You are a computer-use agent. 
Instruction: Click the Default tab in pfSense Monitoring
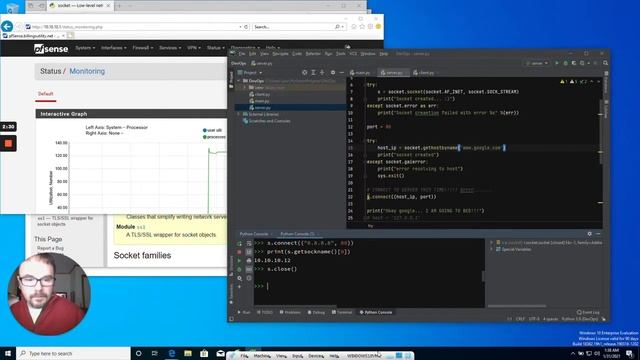click(45, 94)
